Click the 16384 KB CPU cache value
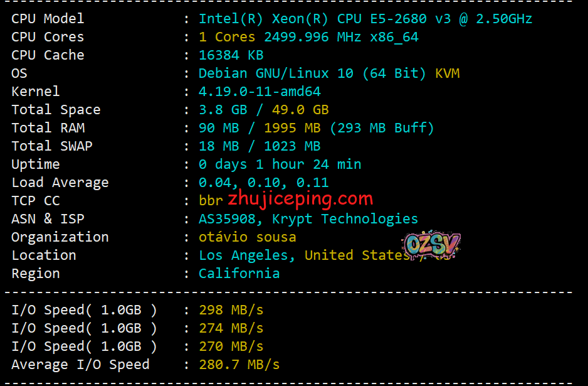The height and width of the screenshot is (386, 588). coord(231,55)
